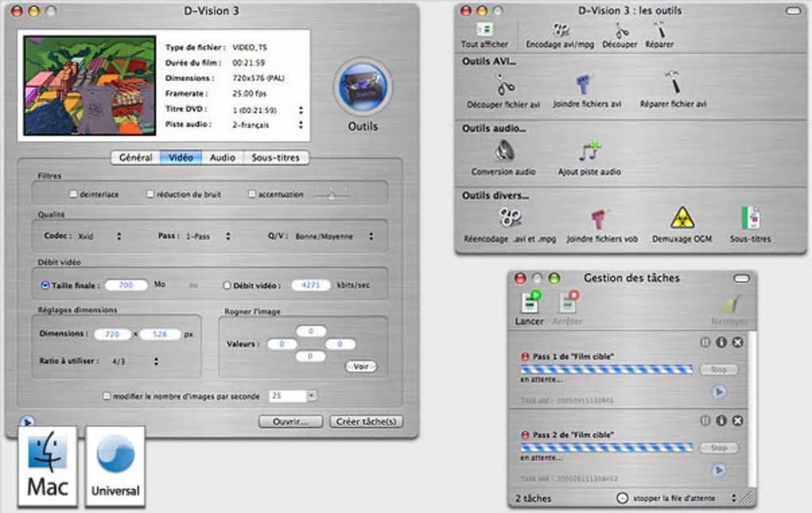Remove the Pass 1 task
This screenshot has height=513, width=812.
[737, 342]
